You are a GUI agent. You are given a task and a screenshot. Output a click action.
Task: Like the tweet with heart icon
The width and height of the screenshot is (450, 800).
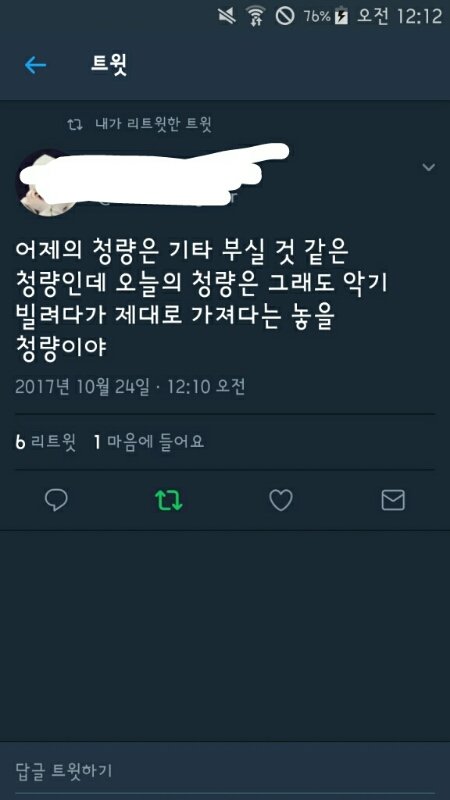[x=281, y=500]
